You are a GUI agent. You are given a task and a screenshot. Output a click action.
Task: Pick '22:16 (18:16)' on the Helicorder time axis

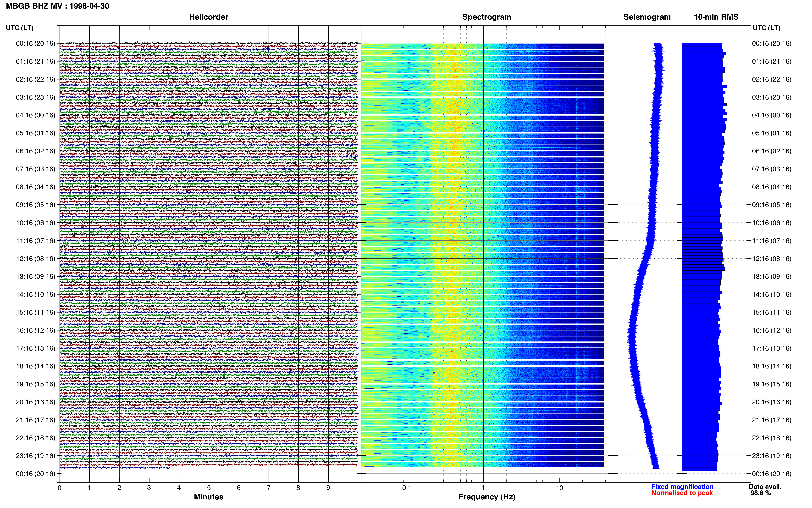pyautogui.click(x=36, y=438)
